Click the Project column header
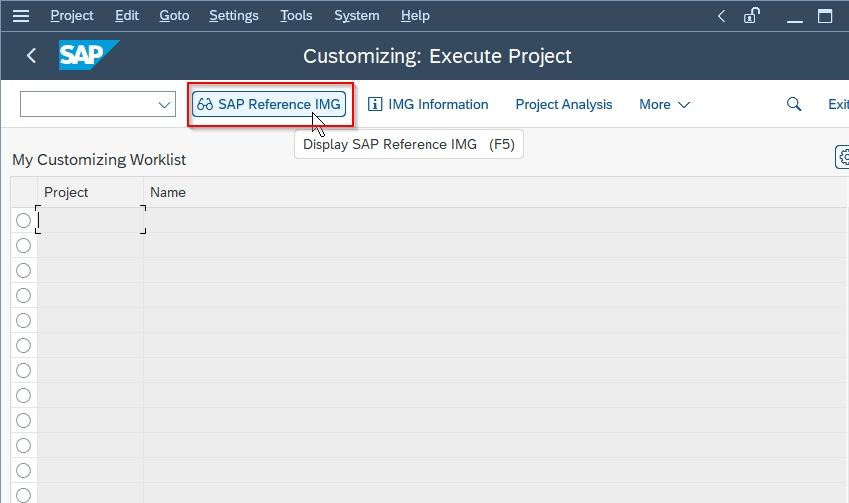Image resolution: width=849 pixels, height=503 pixels. (90, 192)
